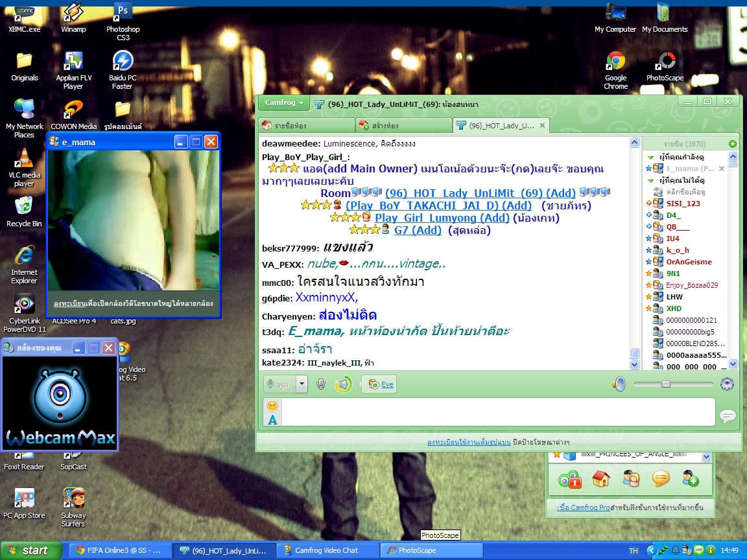Click inside the chat message input field
Screen dimensions: 747x560
[498, 412]
